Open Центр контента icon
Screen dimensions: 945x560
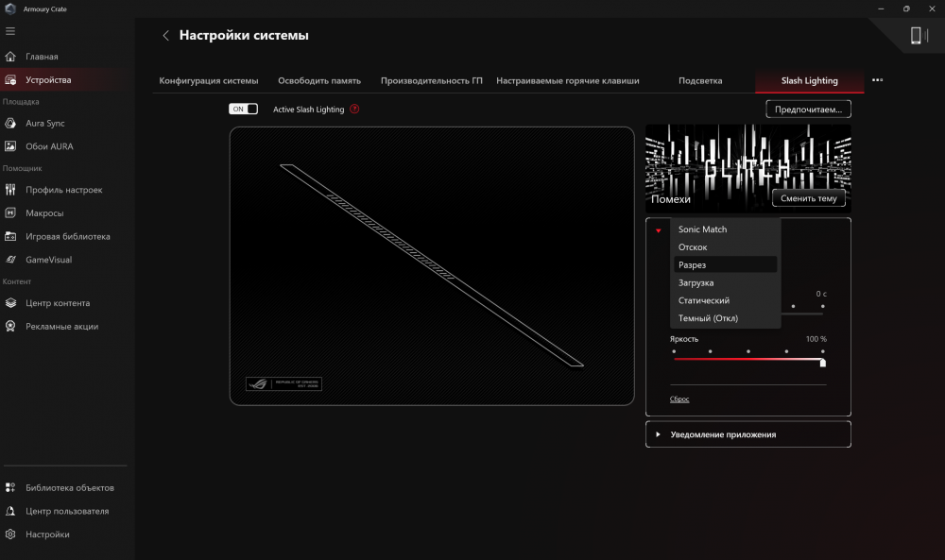pos(10,303)
